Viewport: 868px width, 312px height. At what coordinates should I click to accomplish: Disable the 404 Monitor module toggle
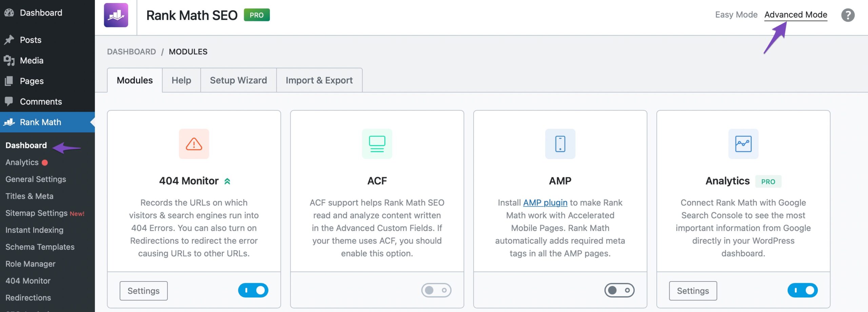coord(253,290)
